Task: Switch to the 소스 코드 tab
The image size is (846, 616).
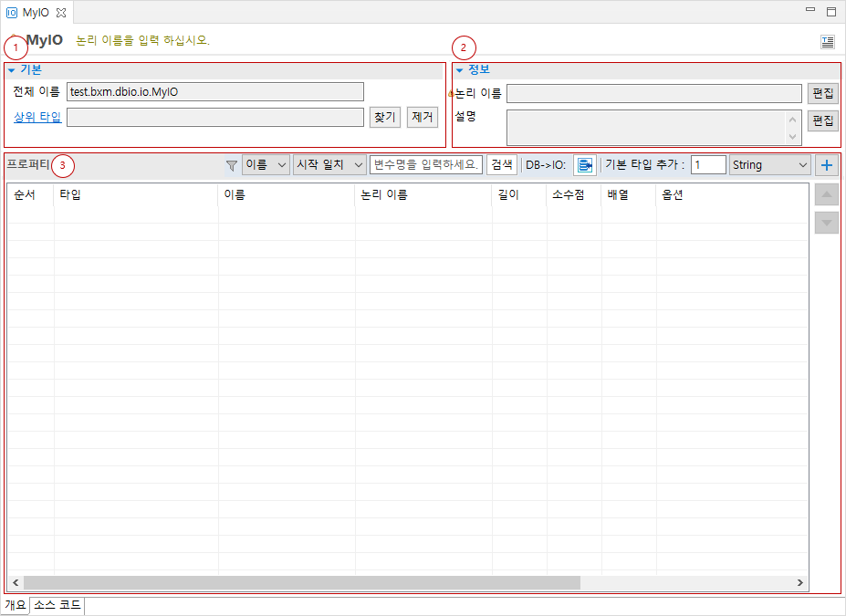Action: pyautogui.click(x=57, y=605)
